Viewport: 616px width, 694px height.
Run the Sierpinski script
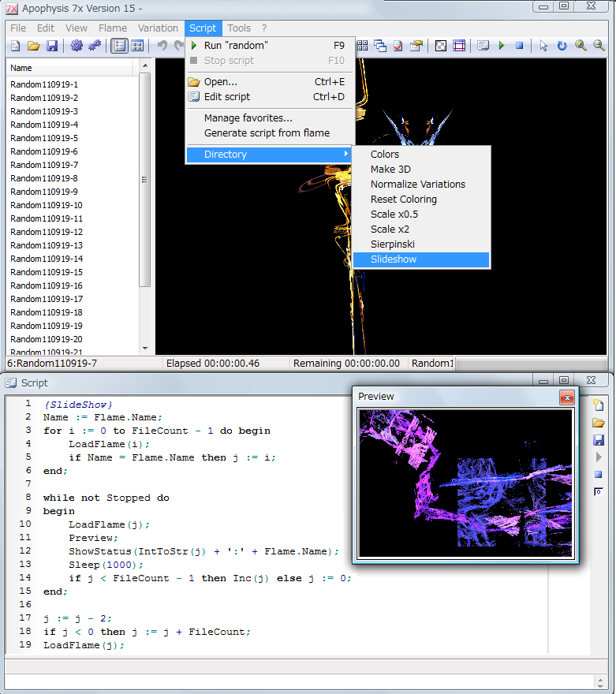(x=421, y=244)
